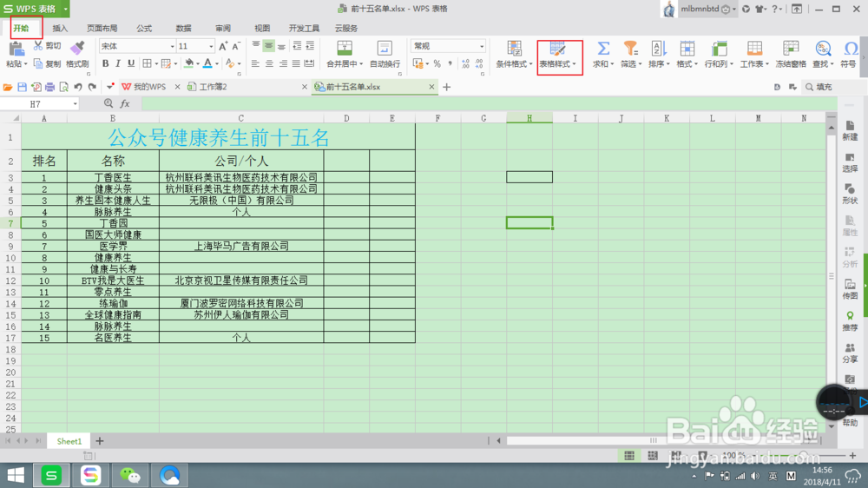Open the number format dropdown (常规)

[482, 47]
